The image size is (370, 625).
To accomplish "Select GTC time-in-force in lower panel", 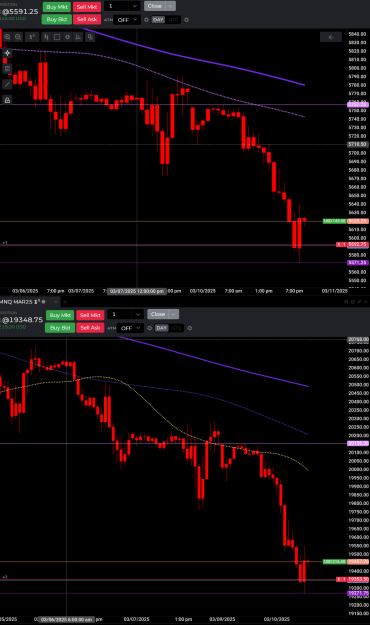I will click(177, 328).
